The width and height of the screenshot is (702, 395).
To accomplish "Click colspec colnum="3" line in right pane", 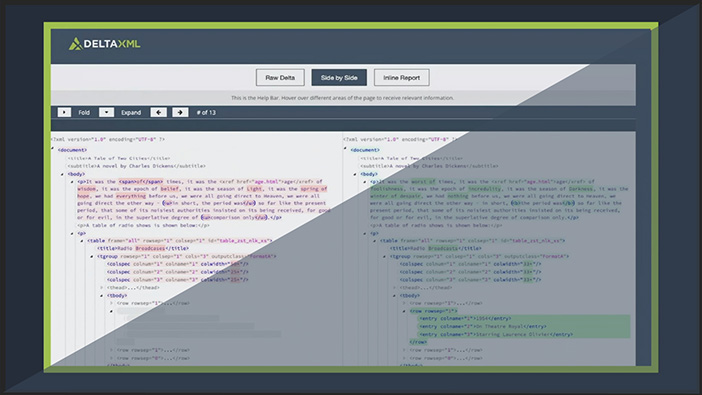I will point(471,280).
